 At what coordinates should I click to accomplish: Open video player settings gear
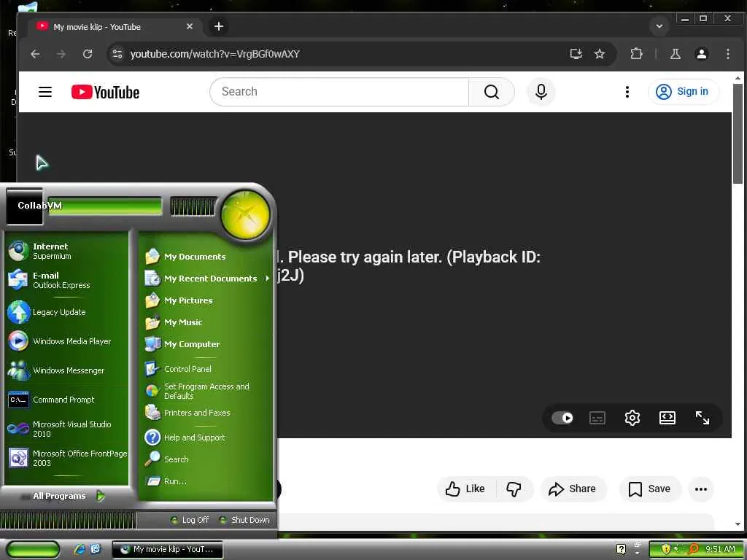(632, 418)
